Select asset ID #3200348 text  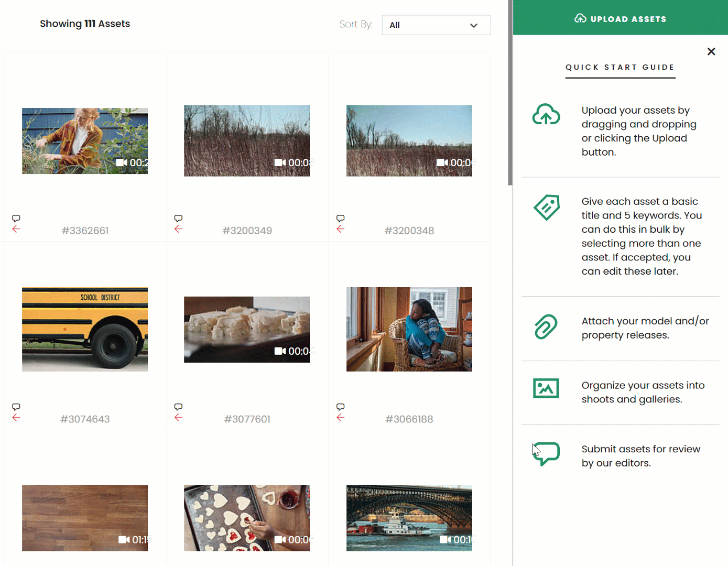tap(409, 231)
